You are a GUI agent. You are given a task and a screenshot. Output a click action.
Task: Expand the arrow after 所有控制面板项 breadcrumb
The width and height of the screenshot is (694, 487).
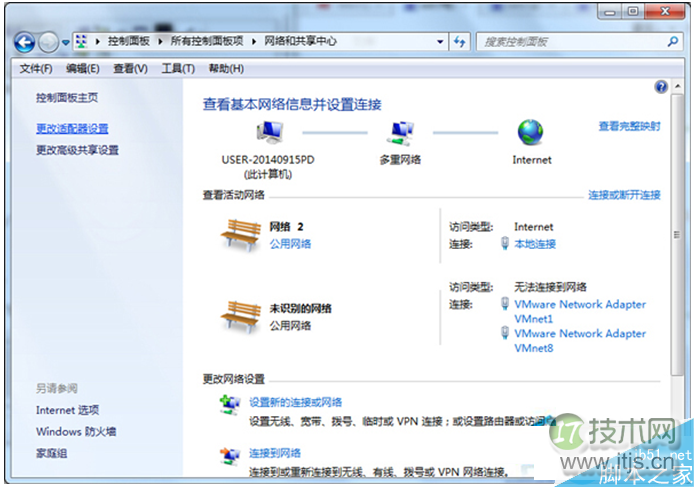254,42
